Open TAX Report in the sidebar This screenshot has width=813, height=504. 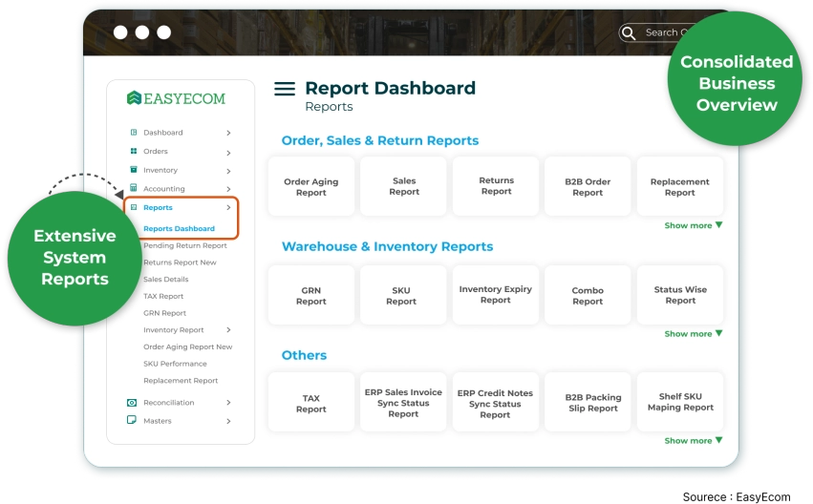click(x=163, y=296)
